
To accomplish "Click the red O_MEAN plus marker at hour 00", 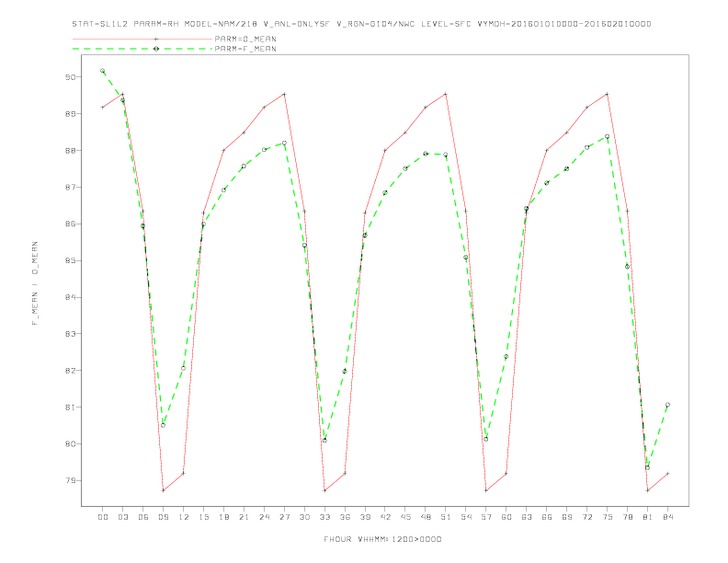I will click(x=103, y=108).
